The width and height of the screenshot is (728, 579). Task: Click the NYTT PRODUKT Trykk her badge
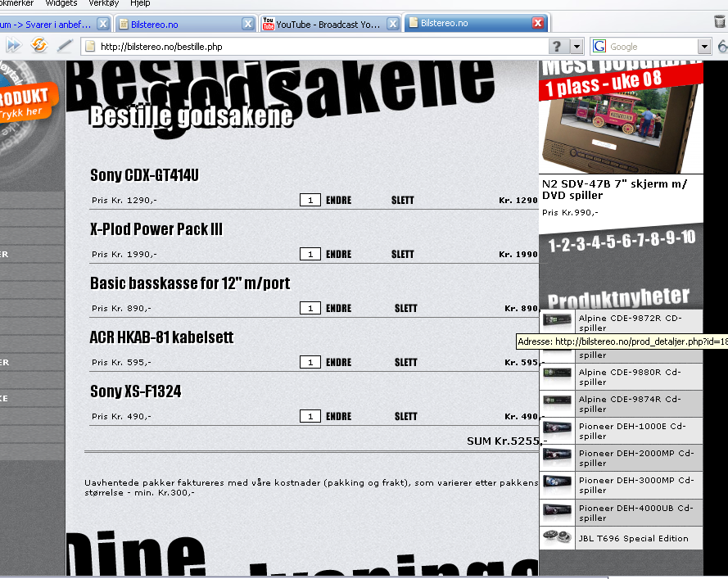click(28, 103)
